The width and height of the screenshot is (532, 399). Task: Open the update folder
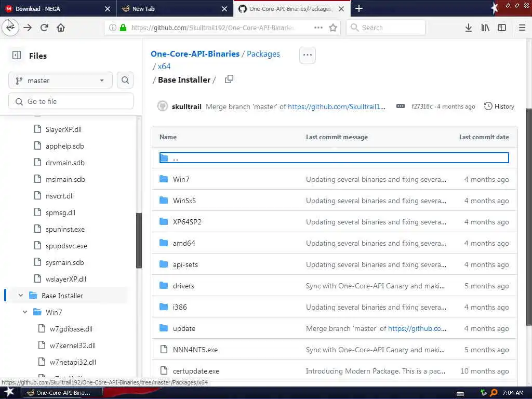(184, 328)
